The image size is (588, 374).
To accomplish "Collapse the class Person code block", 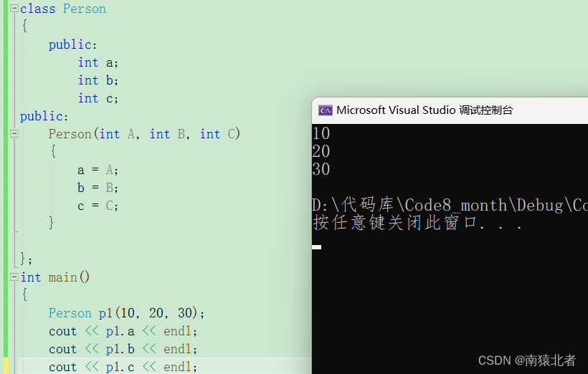I will point(14,9).
